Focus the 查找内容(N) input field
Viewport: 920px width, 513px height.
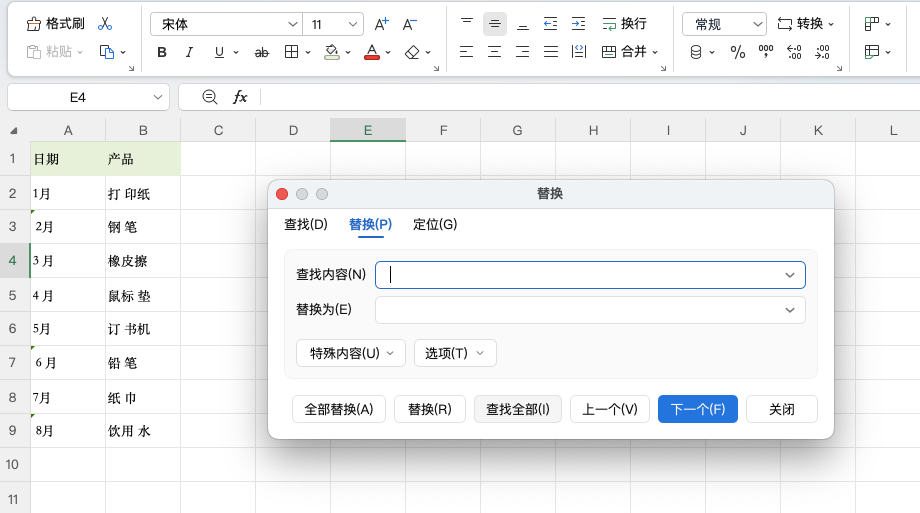[x=590, y=275]
